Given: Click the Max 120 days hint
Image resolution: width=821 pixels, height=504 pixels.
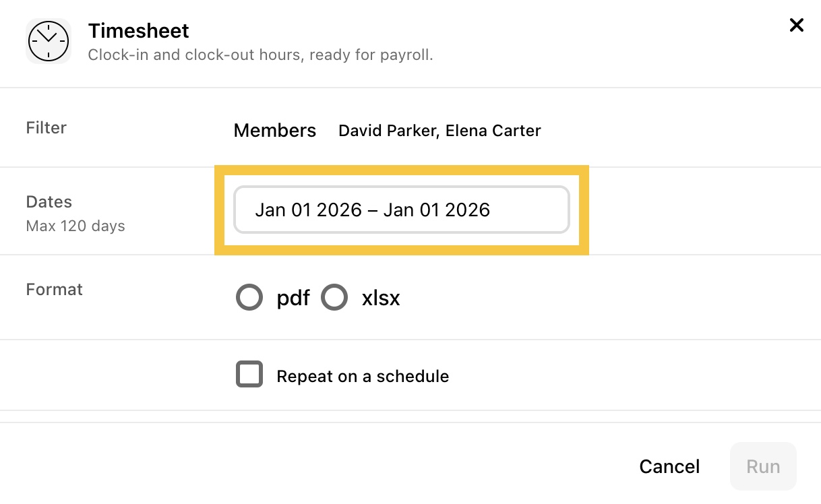Looking at the screenshot, I should [x=75, y=226].
